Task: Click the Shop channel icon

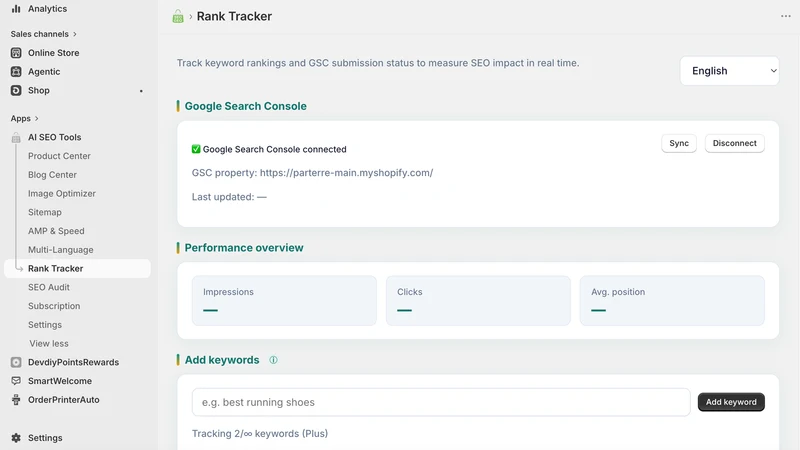Action: 16,90
